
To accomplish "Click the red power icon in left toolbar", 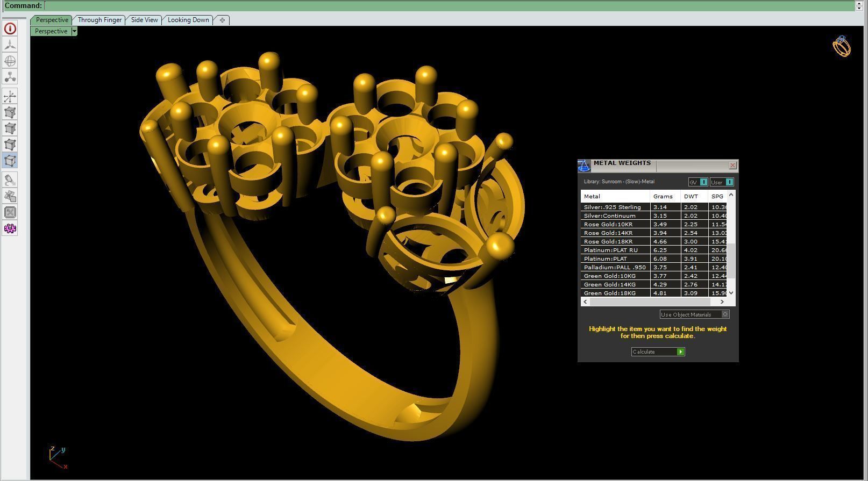I will pyautogui.click(x=10, y=28).
